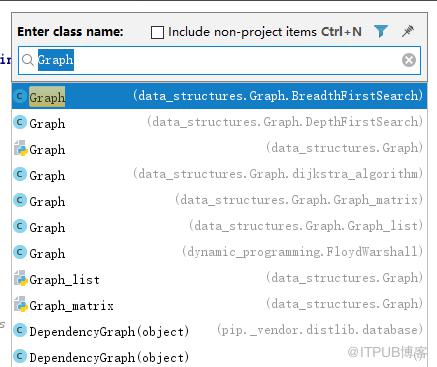This screenshot has width=437, height=367.
Task: Focus the class name search field
Action: (219, 60)
